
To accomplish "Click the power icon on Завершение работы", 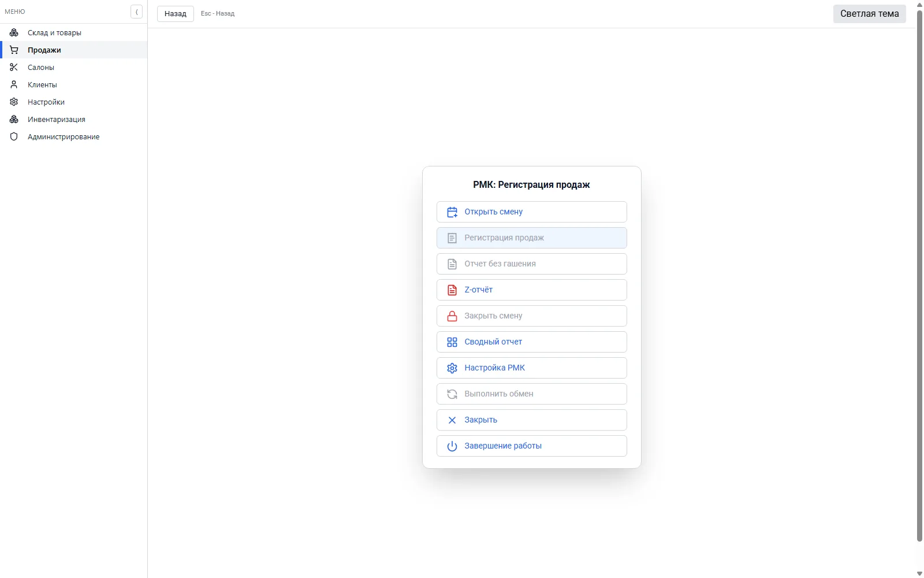I will click(452, 446).
